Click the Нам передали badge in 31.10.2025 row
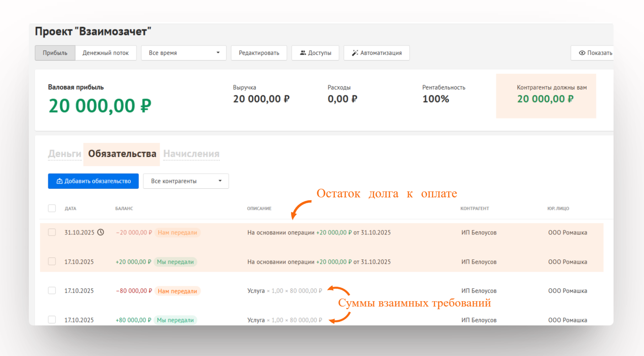Viewport: 644px width, 356px height. 177,233
